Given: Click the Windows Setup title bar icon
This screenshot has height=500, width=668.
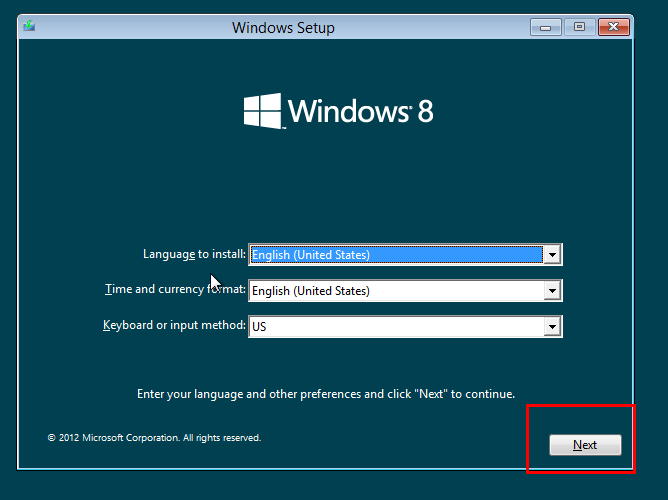Looking at the screenshot, I should pyautogui.click(x=29, y=26).
